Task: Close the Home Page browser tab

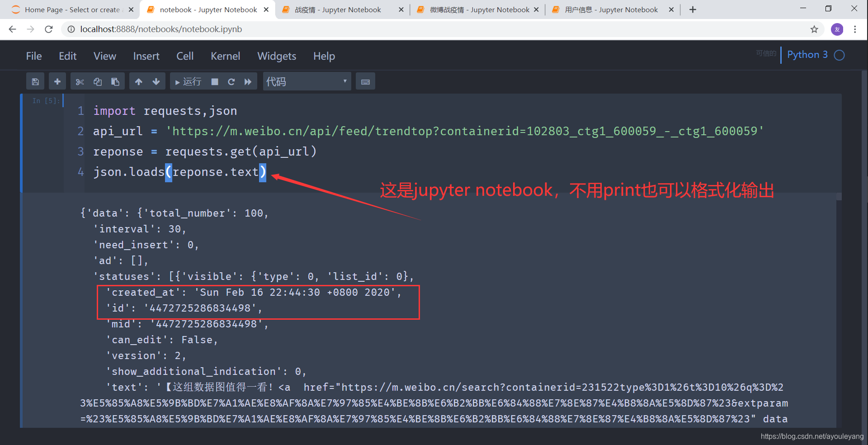Action: tap(131, 9)
